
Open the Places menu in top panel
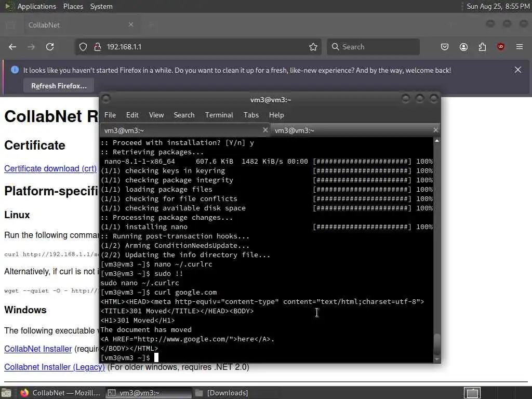73,6
